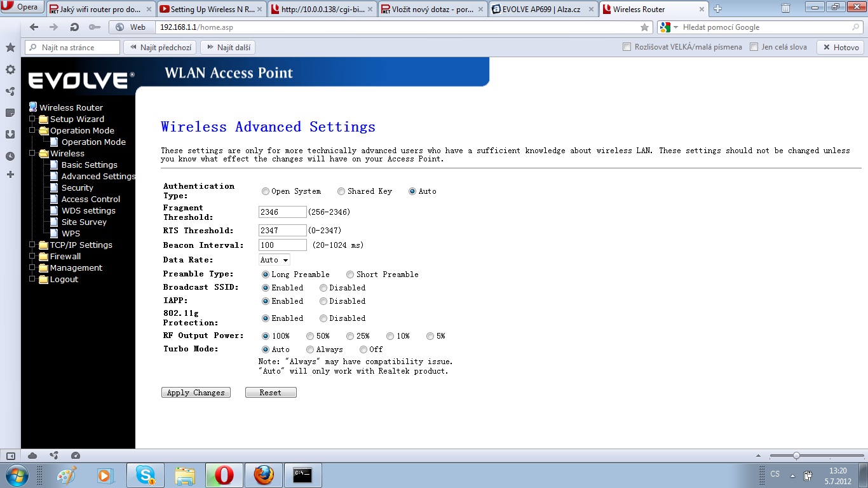Switch to 'Vložit nový dotaz' tab
This screenshot has height=488, width=868.
432,9
